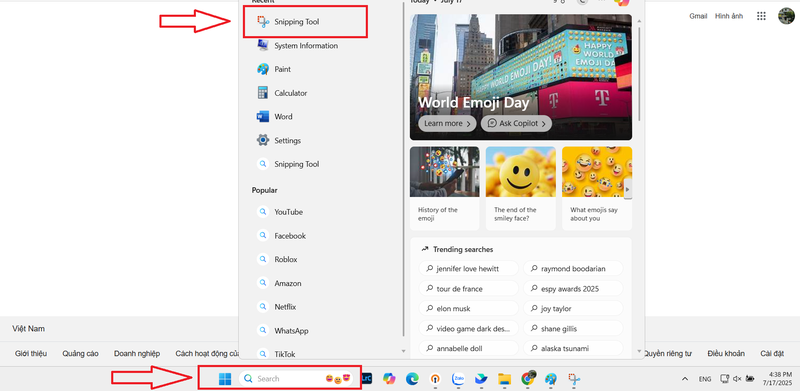This screenshot has height=391, width=800.
Task: Open Hình ảnh link on Google page
Action: click(x=729, y=16)
